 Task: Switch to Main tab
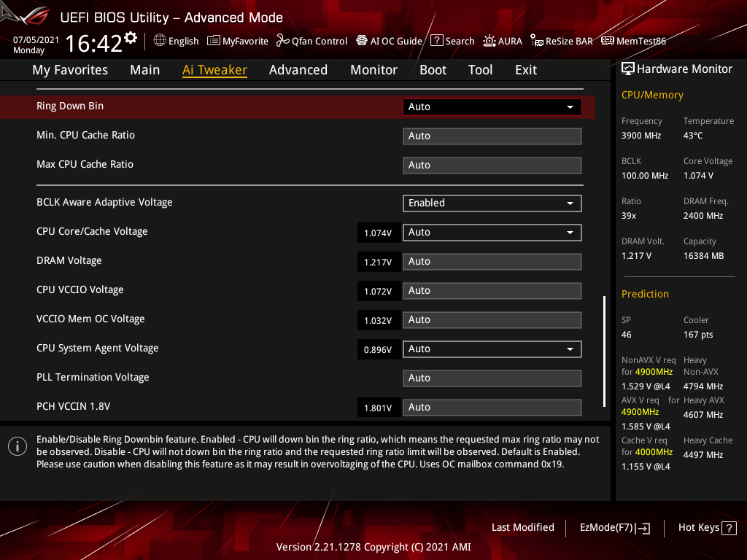(x=145, y=70)
